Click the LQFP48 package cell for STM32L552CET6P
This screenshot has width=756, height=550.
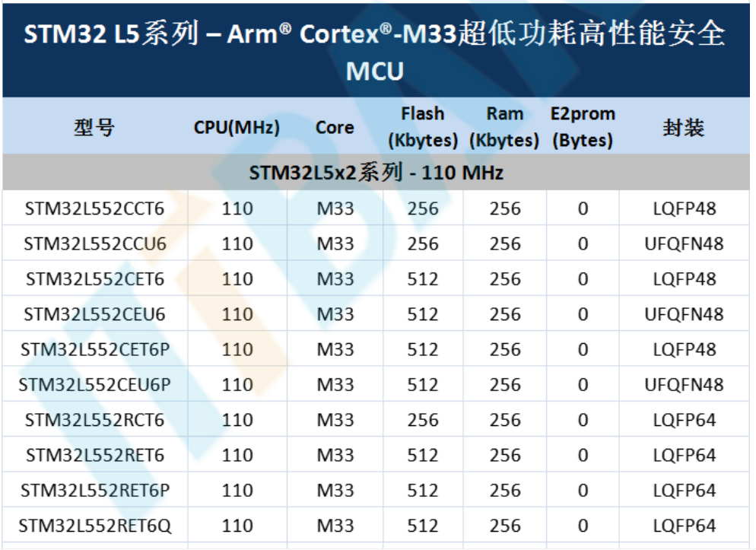point(685,349)
